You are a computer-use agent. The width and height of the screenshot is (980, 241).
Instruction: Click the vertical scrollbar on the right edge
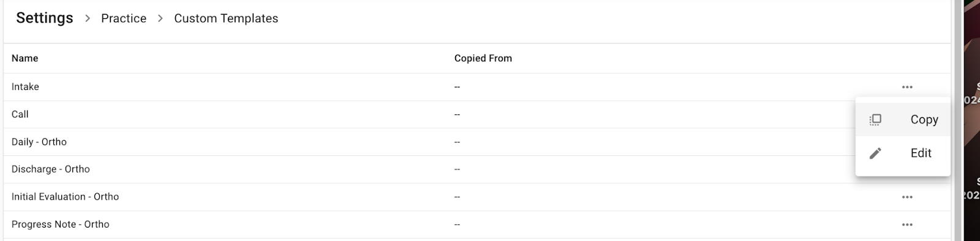(x=958, y=120)
